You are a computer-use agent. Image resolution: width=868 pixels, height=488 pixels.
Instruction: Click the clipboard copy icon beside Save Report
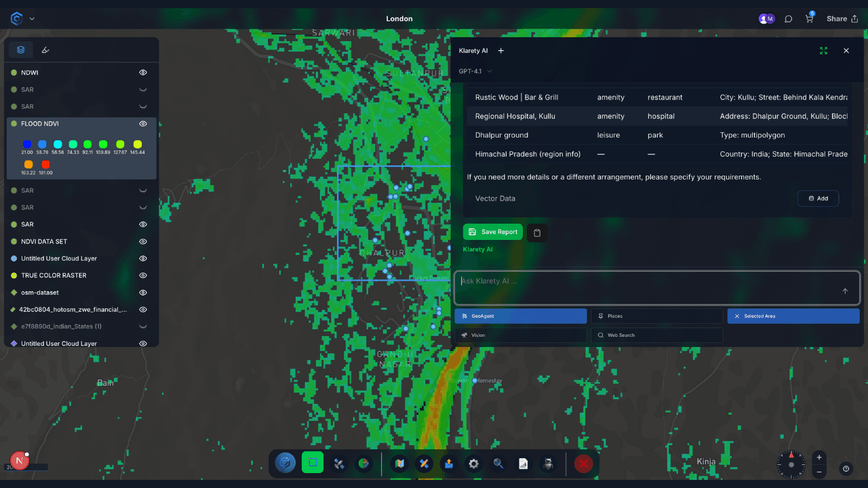[x=537, y=232]
